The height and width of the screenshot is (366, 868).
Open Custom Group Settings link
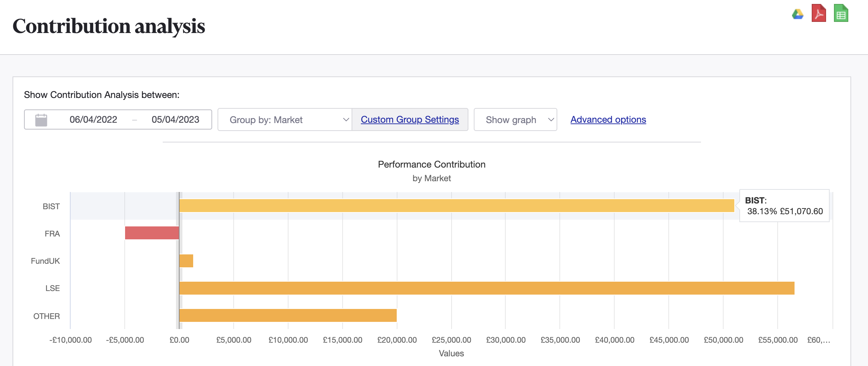[410, 119]
